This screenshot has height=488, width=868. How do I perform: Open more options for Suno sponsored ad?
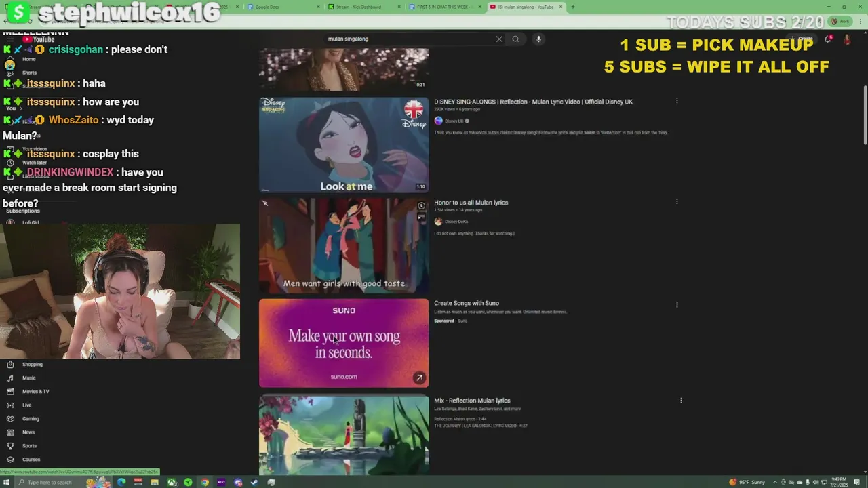(x=677, y=305)
